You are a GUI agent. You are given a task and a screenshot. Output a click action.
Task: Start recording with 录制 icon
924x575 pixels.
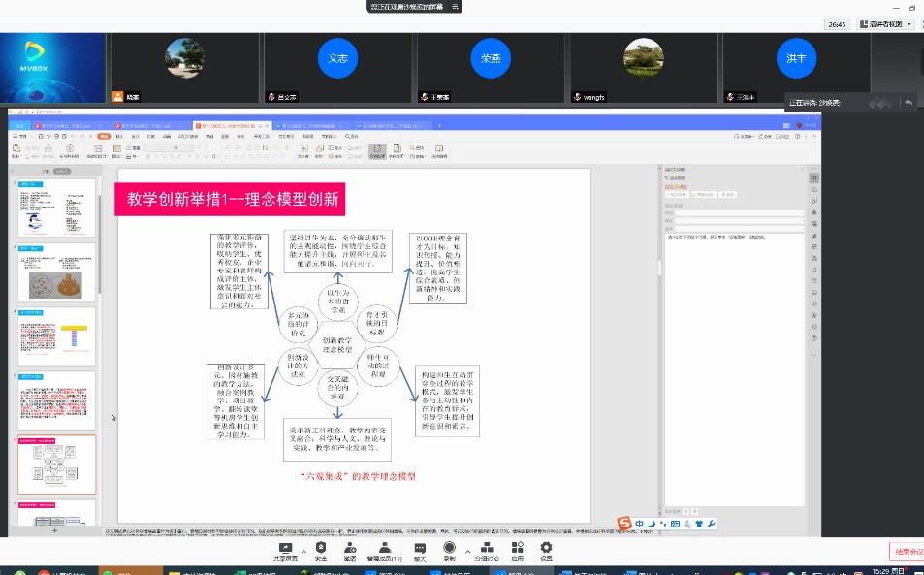pyautogui.click(x=449, y=549)
